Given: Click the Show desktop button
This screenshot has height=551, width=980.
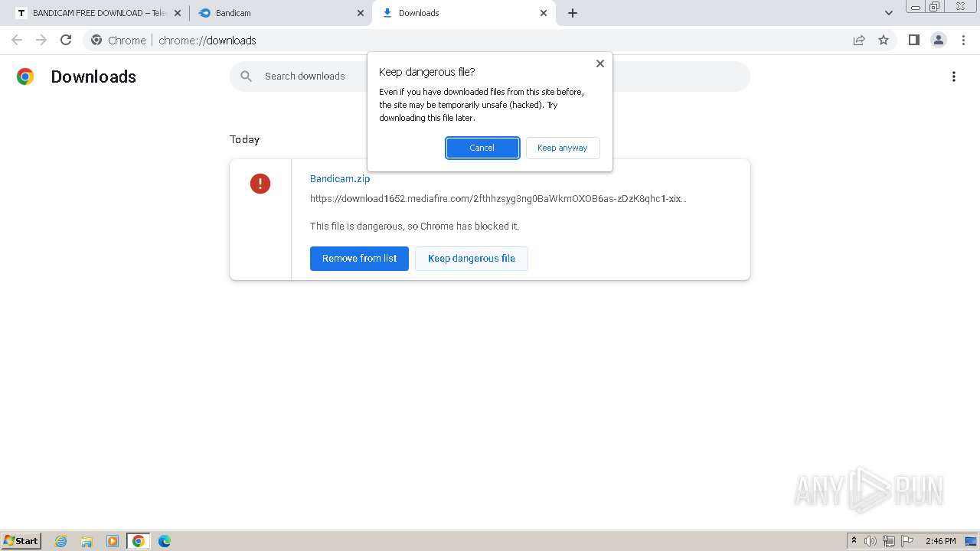Looking at the screenshot, I should (x=972, y=541).
